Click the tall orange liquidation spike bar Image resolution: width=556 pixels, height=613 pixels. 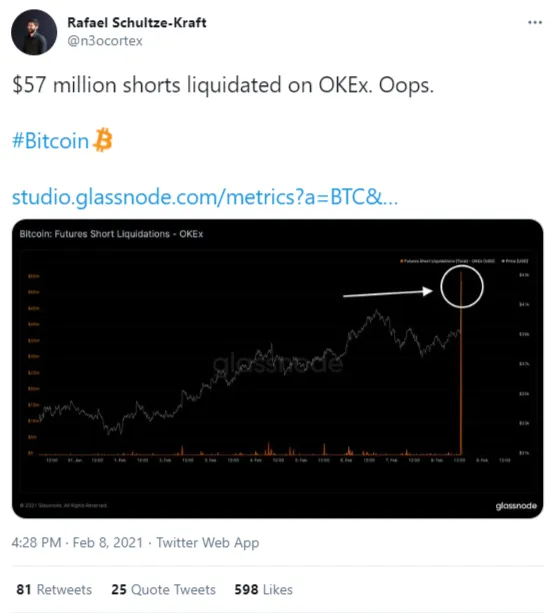click(x=461, y=364)
